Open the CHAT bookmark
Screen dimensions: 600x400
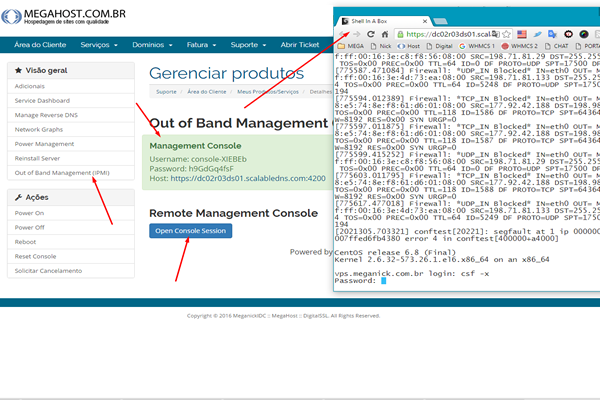(557, 46)
